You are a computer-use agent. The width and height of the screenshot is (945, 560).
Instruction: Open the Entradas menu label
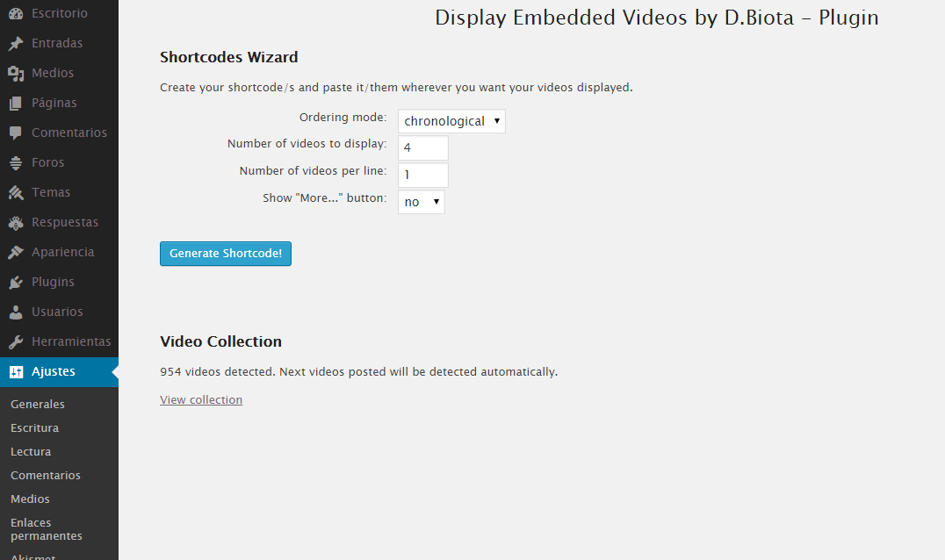(57, 43)
